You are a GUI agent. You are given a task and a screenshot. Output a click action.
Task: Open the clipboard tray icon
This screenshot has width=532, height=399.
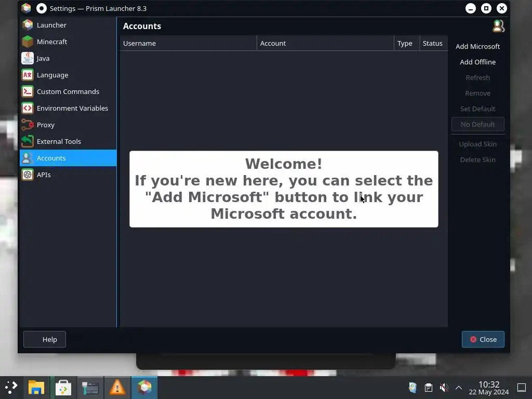tap(429, 388)
